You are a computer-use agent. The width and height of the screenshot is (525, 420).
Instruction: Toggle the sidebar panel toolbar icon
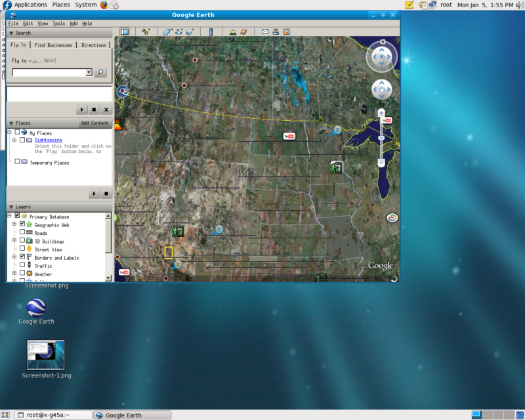(x=124, y=31)
